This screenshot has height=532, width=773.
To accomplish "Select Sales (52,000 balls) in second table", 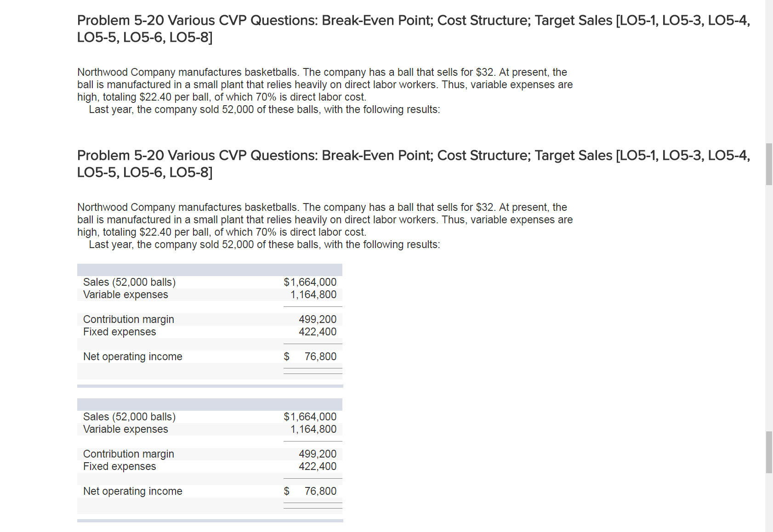I will click(129, 417).
